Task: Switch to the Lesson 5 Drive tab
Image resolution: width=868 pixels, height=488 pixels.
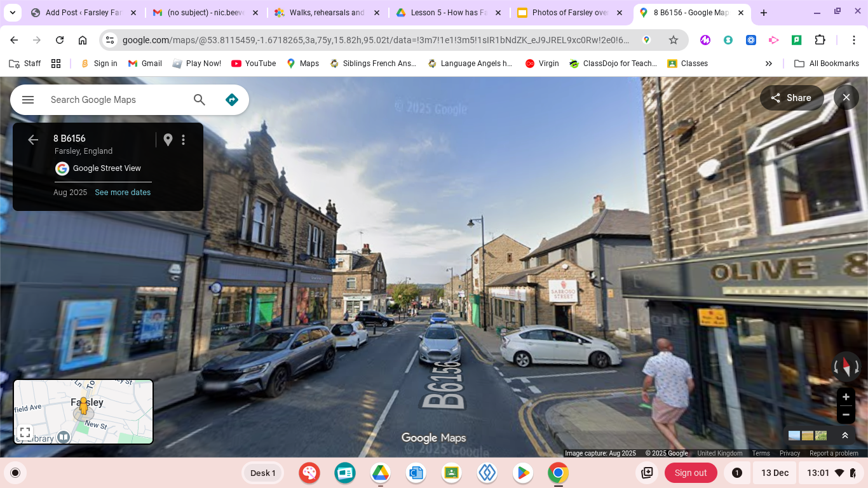Action: click(x=448, y=13)
